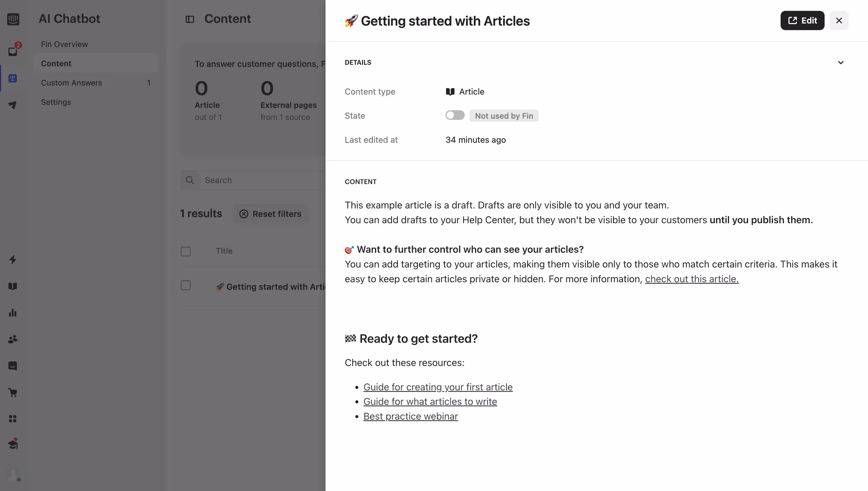Check the Title select-all checkbox
This screenshot has height=491, width=868.
(x=186, y=251)
